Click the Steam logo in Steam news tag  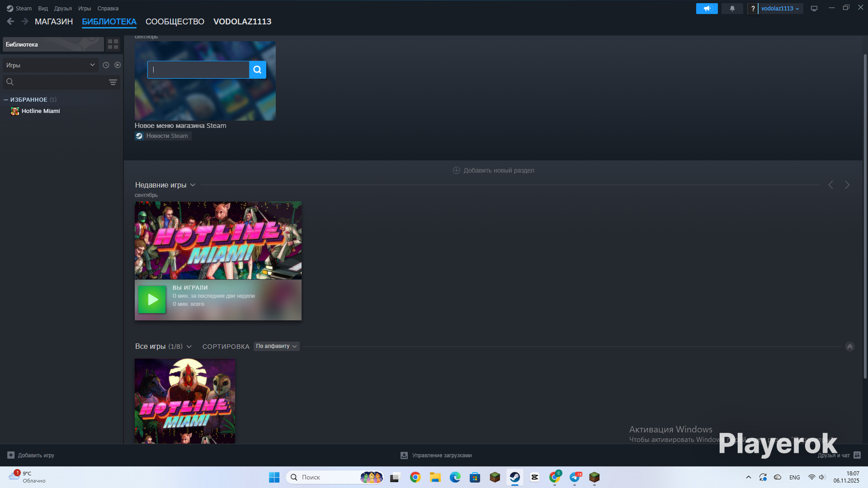(139, 136)
